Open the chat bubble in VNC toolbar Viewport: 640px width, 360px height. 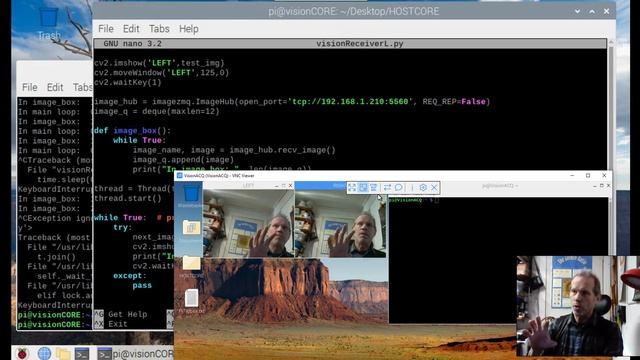tap(398, 187)
